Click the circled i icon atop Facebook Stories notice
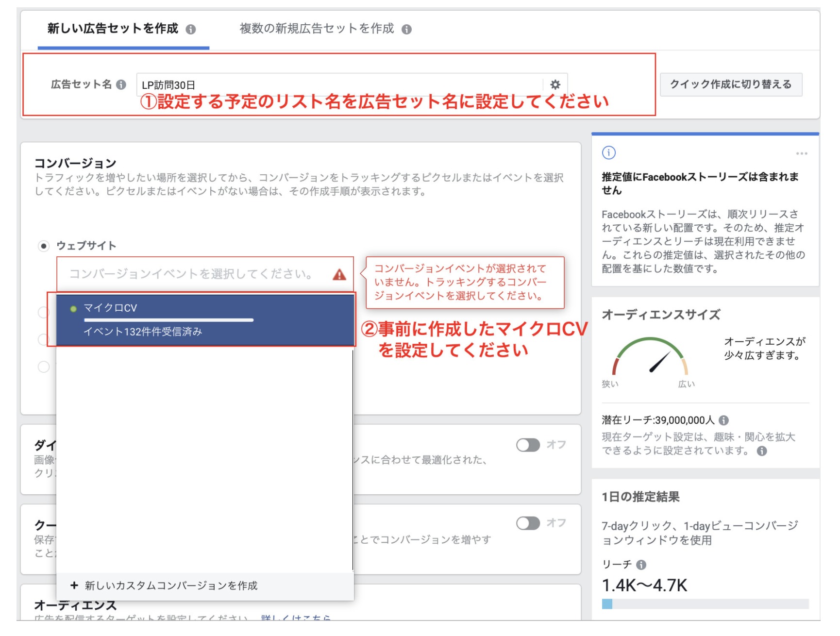Screen dimensions: 840x636 pos(609,153)
